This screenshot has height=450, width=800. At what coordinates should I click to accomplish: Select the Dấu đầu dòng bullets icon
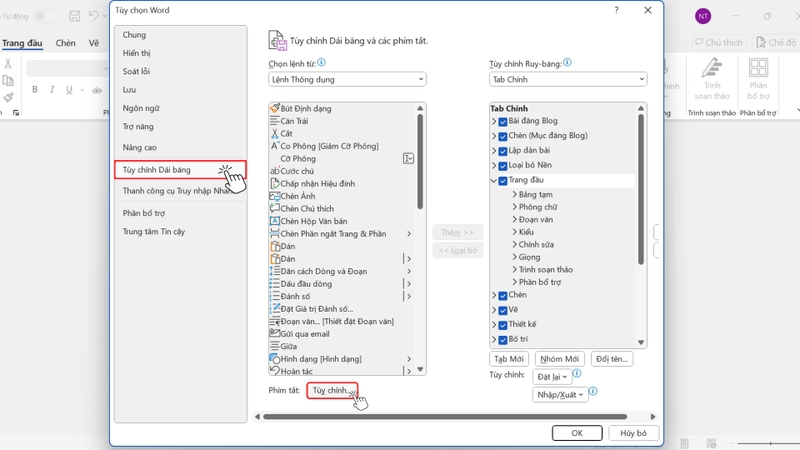(274, 284)
